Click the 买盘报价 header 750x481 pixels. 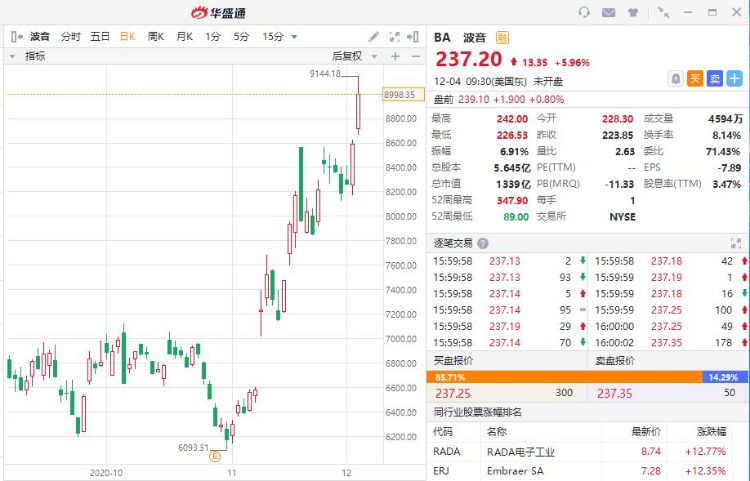[x=453, y=360]
